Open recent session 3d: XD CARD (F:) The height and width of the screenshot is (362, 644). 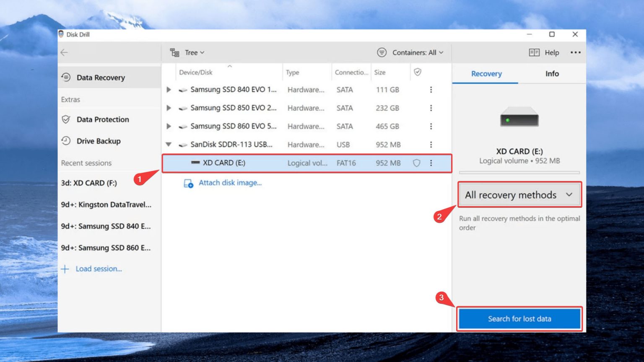point(89,183)
